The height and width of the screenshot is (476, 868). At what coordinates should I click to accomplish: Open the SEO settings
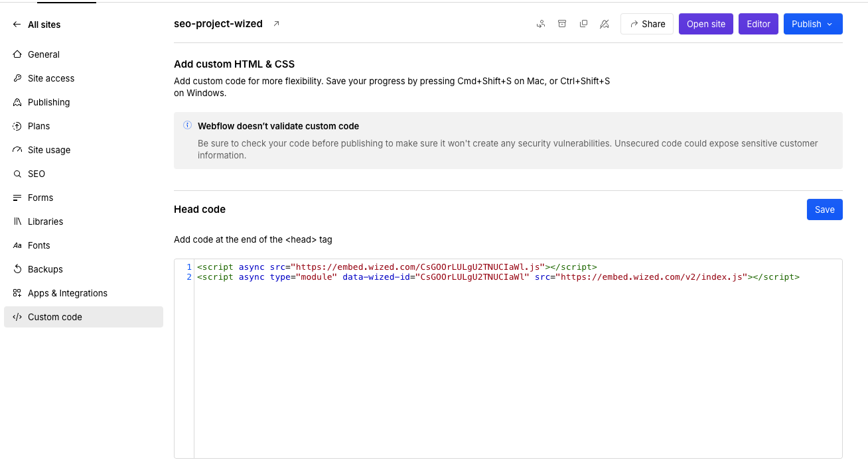(84, 174)
